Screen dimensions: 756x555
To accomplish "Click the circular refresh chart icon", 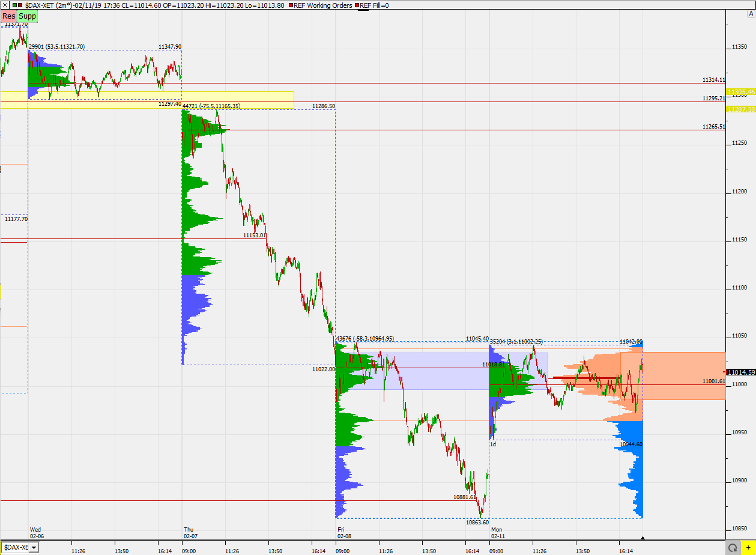I will point(733,547).
